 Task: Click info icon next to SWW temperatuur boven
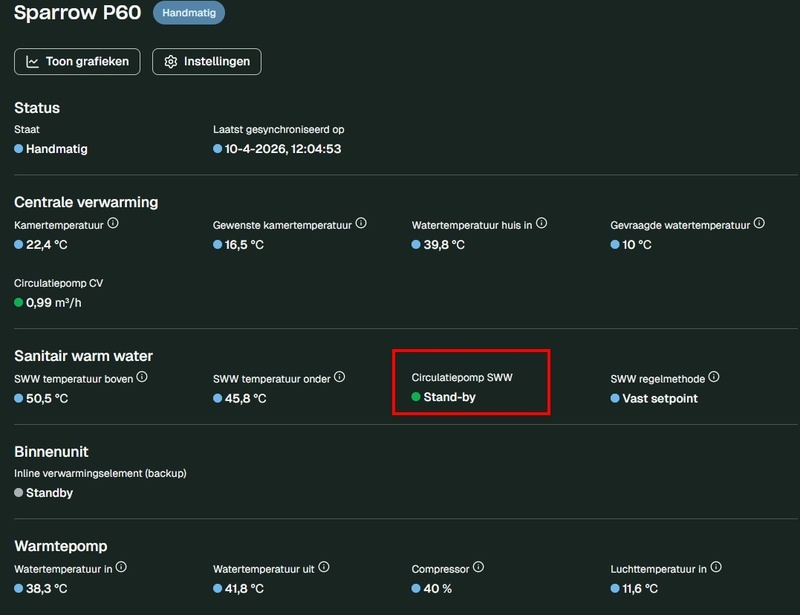click(142, 377)
